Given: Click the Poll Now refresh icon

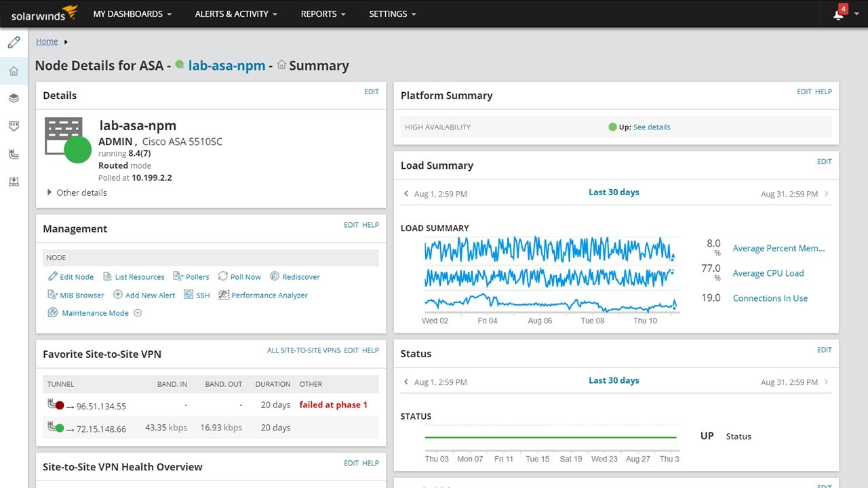Looking at the screenshot, I should 223,277.
